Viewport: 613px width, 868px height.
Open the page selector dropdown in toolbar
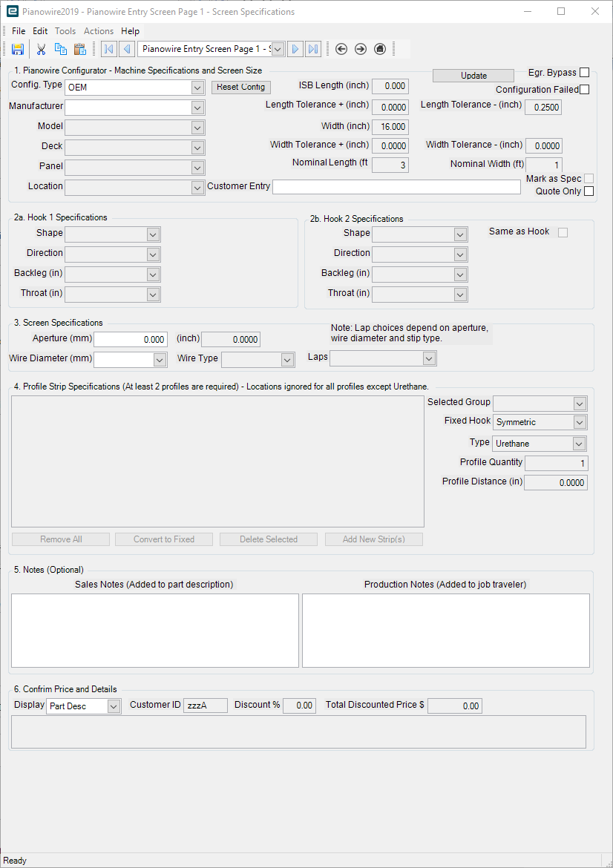(278, 49)
